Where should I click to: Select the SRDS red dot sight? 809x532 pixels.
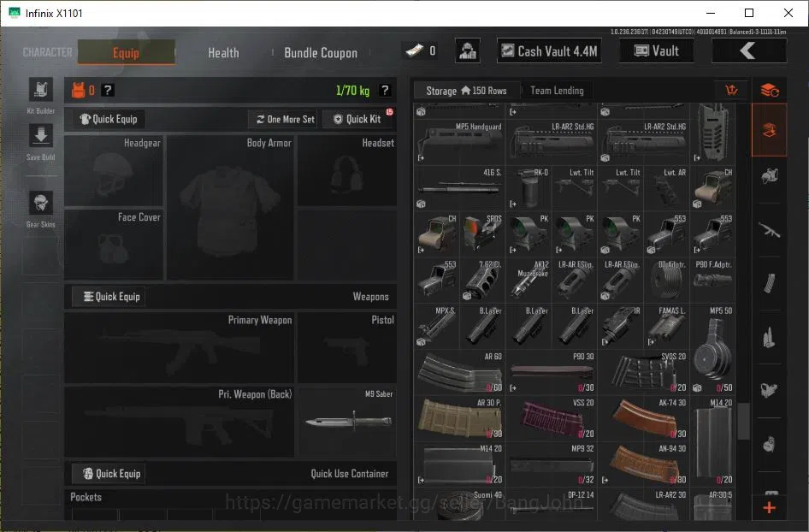coord(482,233)
